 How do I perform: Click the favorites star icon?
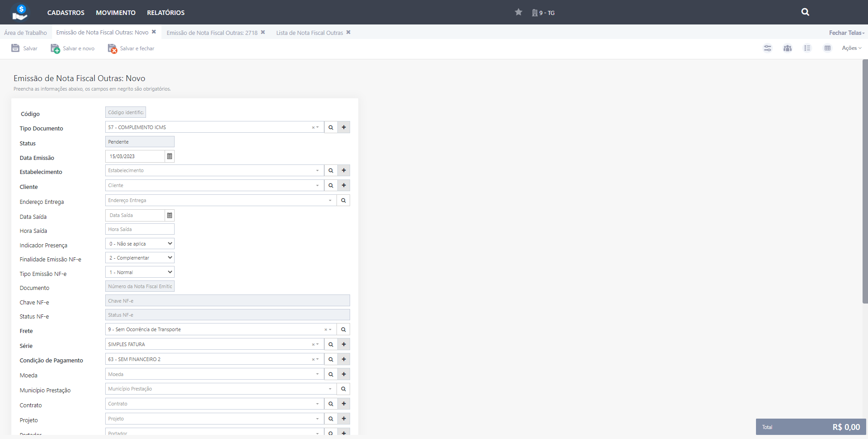(518, 12)
